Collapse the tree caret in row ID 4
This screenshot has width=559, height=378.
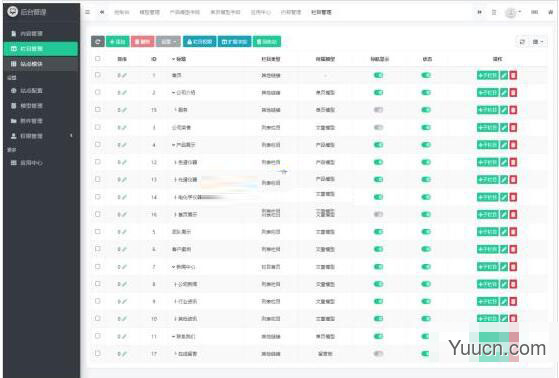174,145
